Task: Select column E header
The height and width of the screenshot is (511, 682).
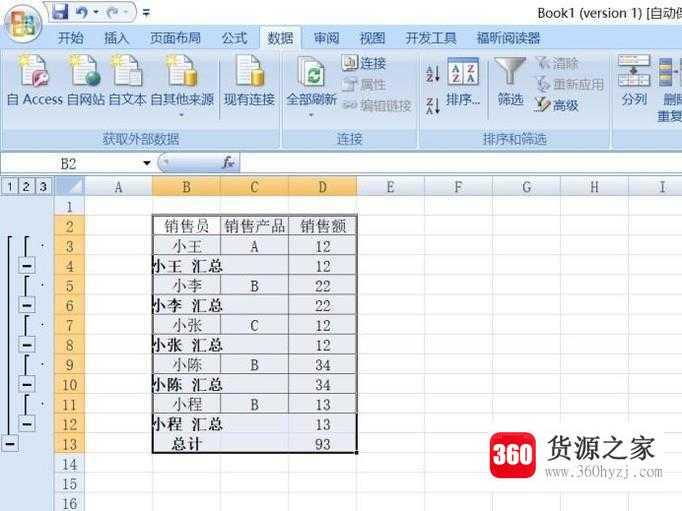Action: (390, 187)
